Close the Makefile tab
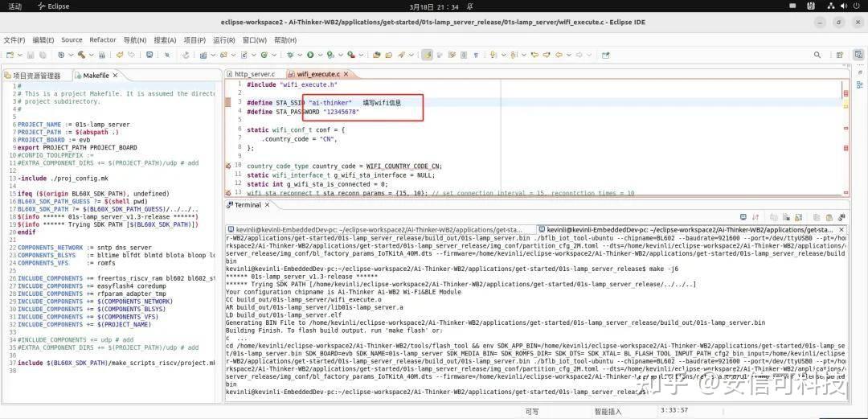This screenshot has width=868, height=419. [115, 75]
